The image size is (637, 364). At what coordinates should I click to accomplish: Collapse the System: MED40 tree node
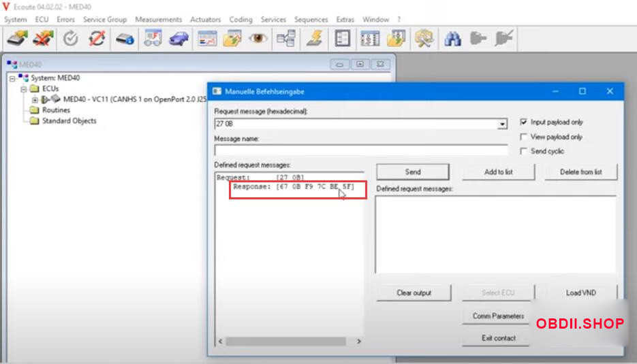(x=12, y=78)
